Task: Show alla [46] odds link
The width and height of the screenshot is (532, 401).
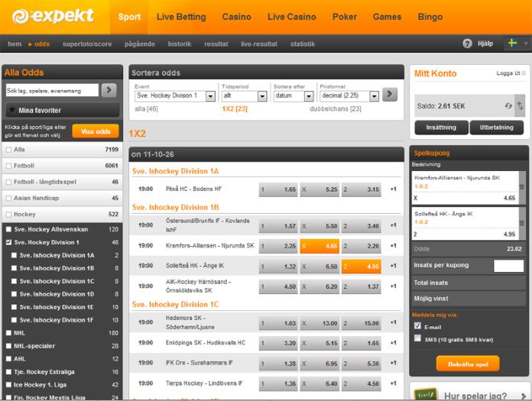Action: (x=146, y=108)
